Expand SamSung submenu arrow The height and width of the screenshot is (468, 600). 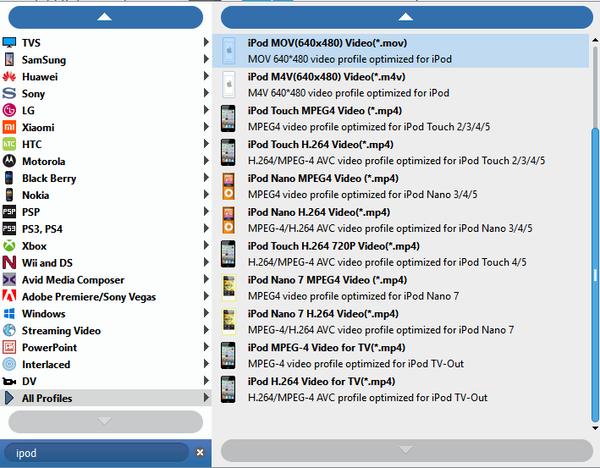[x=206, y=59]
